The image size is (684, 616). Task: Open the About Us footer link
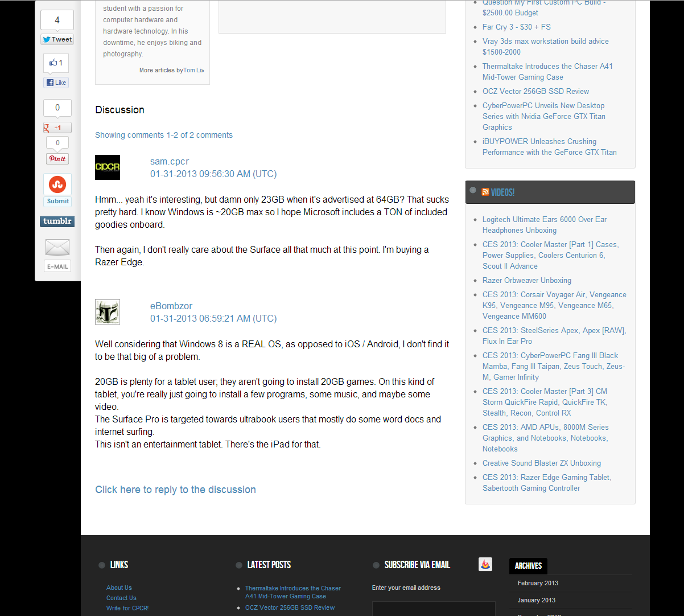tap(119, 588)
